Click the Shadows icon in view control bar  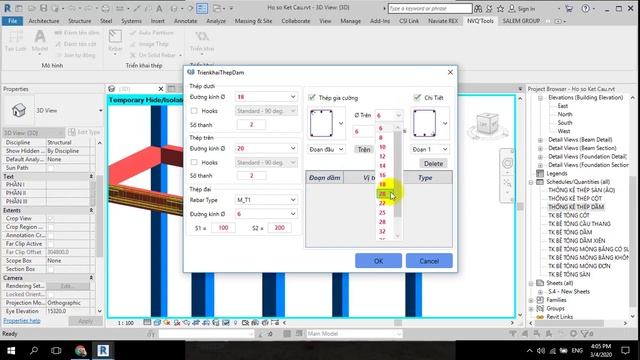177,323
